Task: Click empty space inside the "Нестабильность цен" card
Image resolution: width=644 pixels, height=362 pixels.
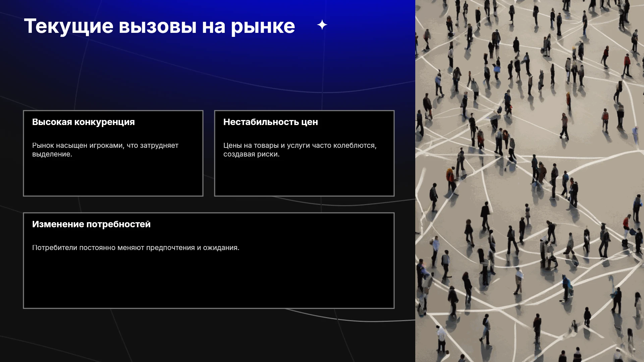Action: [304, 178]
